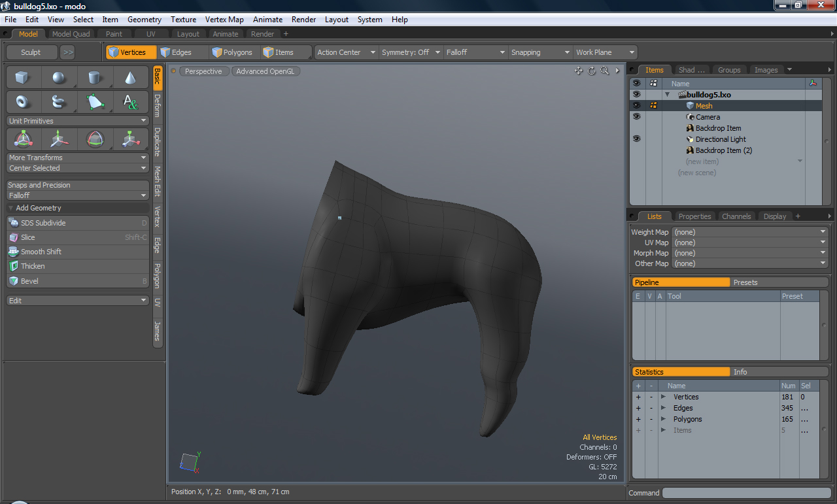This screenshot has height=504, width=837.
Task: Click the viewport pan icon
Action: 579,71
